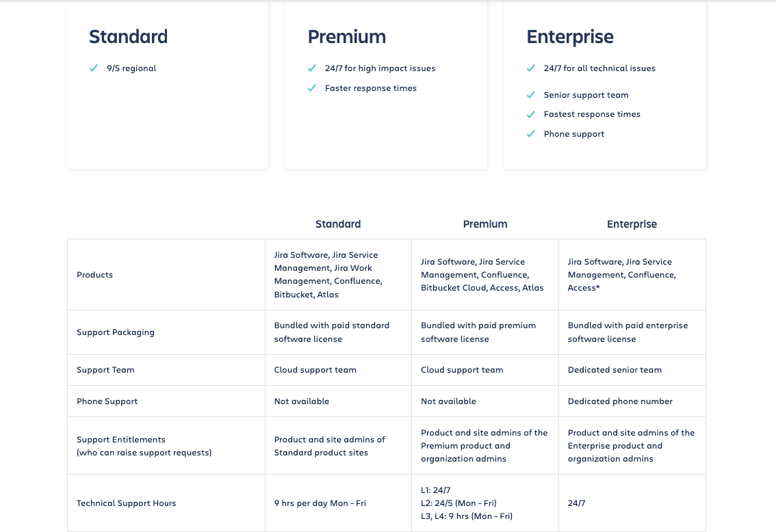776x532 pixels.
Task: Click the Phone Support row label
Action: click(107, 401)
